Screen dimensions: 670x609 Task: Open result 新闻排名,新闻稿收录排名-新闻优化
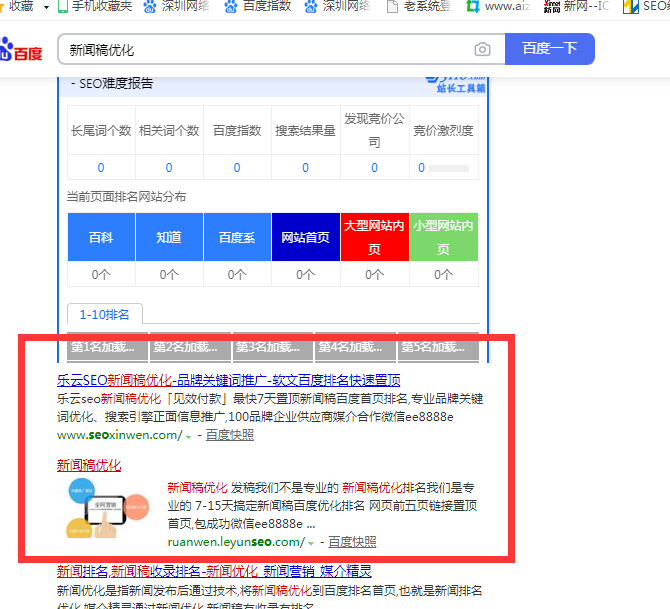[x=214, y=571]
